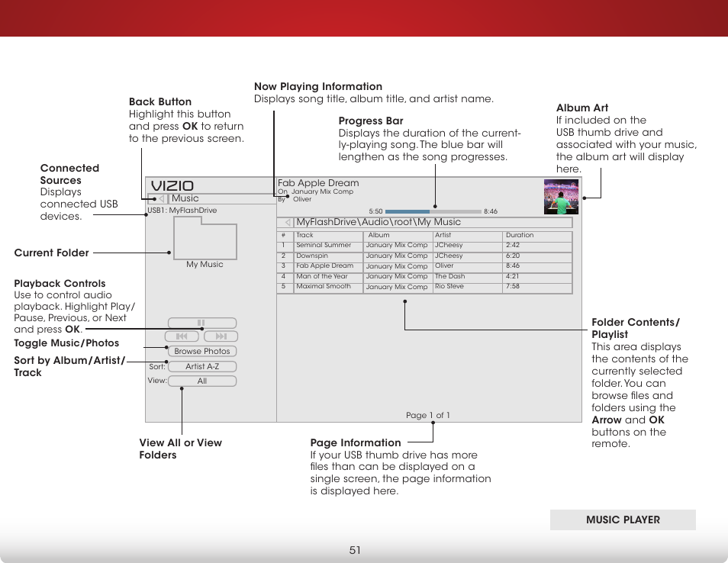The image size is (728, 563).
Task: Click duration 7:58 cell
Action: tap(513, 286)
